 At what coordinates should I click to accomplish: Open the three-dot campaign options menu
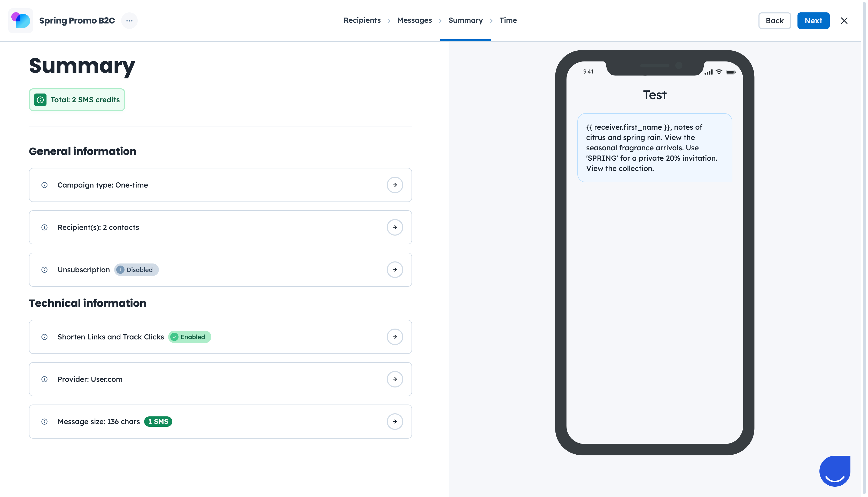coord(129,20)
